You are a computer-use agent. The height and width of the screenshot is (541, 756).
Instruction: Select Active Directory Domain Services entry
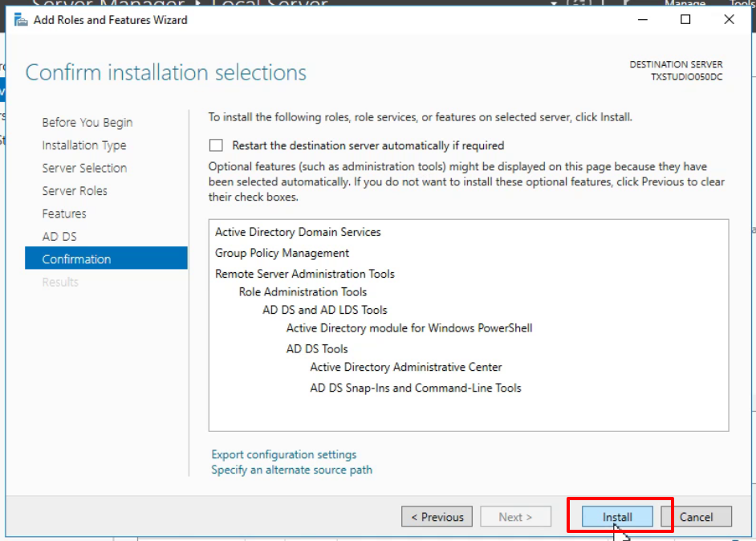click(298, 232)
